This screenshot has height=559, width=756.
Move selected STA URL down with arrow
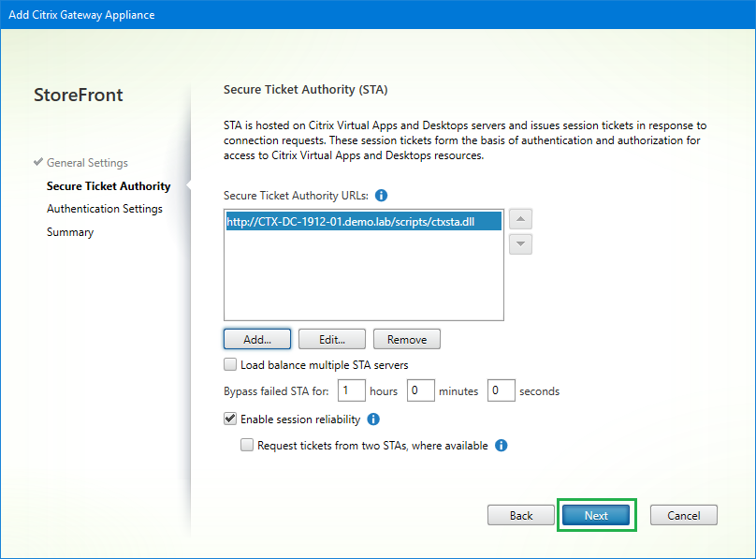(520, 243)
